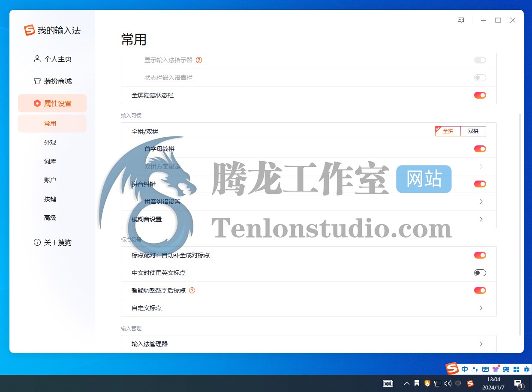Toggle punctuation mode on the floating toolbar
The width and height of the screenshot is (532, 392).
click(x=475, y=369)
